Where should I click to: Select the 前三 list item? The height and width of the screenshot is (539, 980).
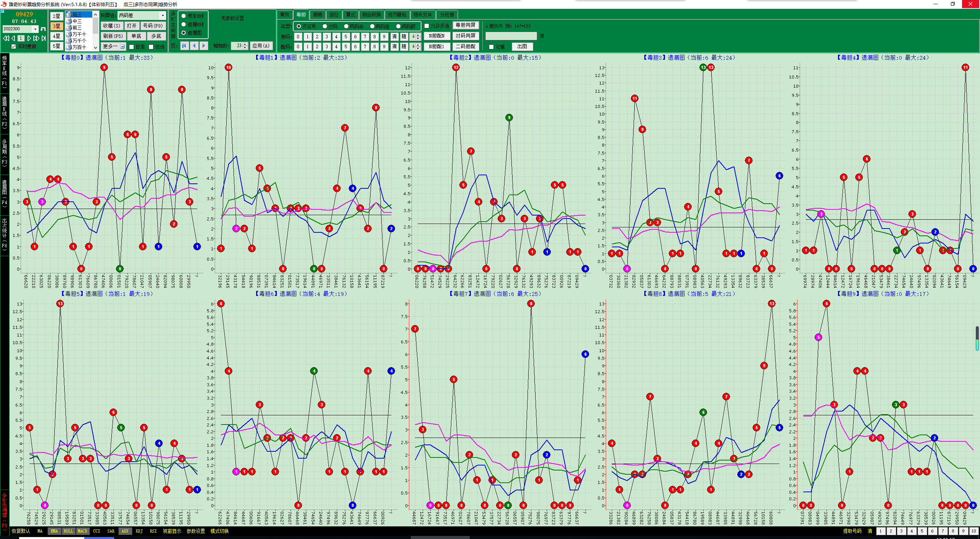point(78,28)
